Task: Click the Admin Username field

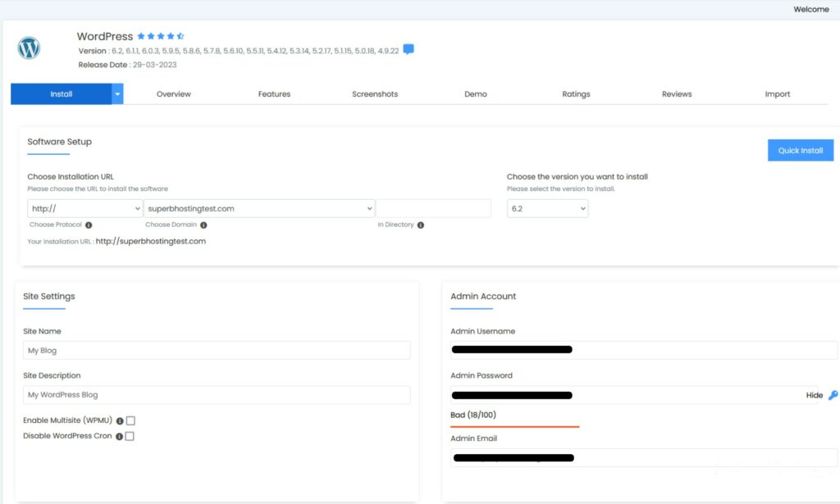Action: (x=644, y=350)
